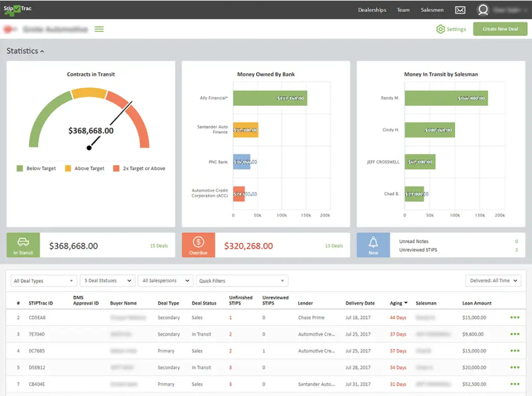Click Santander Auto lender cell
The image size is (532, 396).
(316, 384)
